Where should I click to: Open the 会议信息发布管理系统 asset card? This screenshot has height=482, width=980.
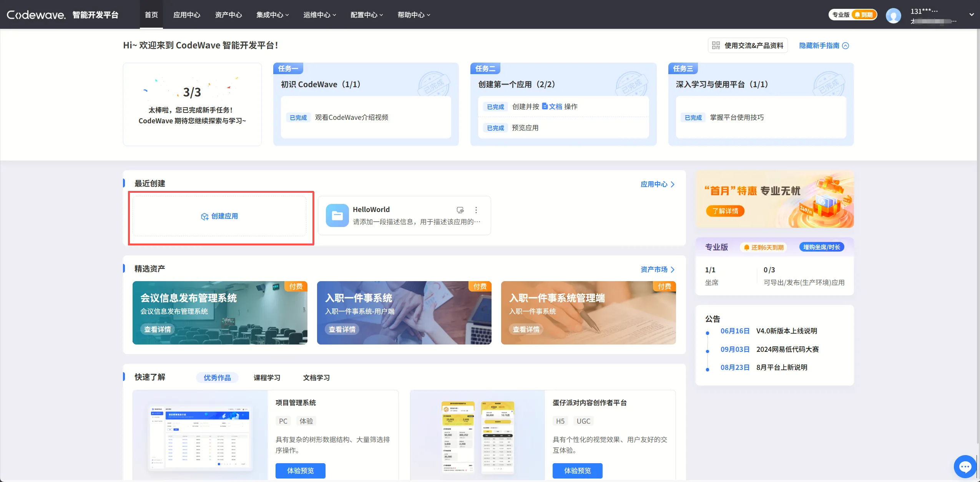tap(219, 312)
